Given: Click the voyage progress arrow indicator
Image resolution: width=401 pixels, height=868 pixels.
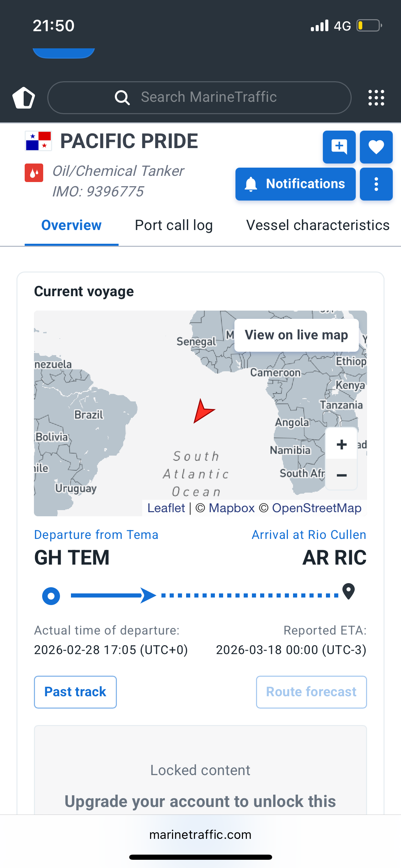Looking at the screenshot, I should coord(148,595).
